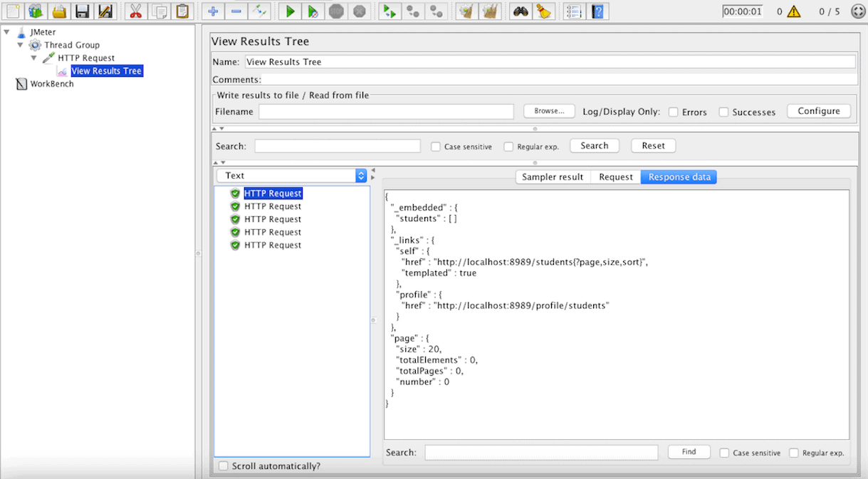This screenshot has width=868, height=479.
Task: Open the function helper list icon
Action: [573, 11]
